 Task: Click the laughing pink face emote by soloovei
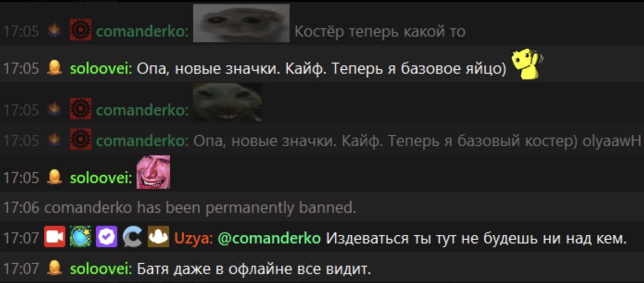coord(153,172)
